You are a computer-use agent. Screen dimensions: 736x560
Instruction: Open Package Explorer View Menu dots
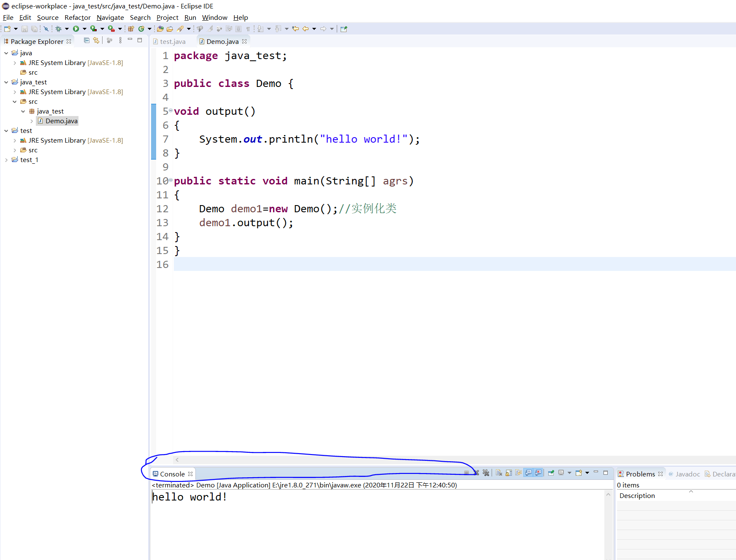(x=120, y=41)
